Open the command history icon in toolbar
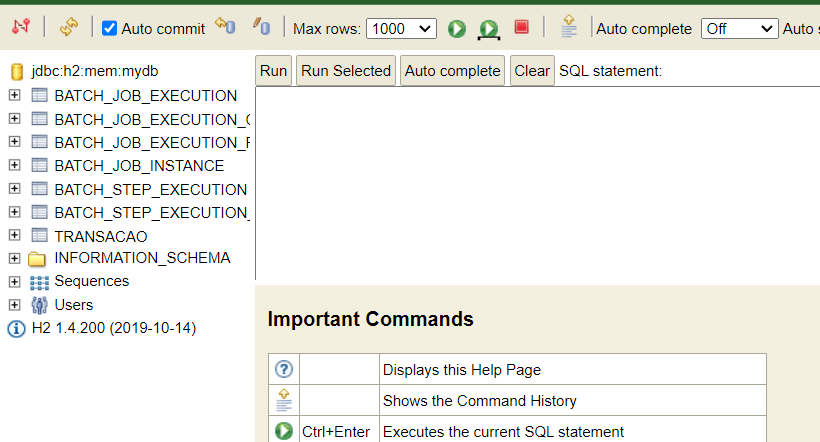 [x=569, y=28]
